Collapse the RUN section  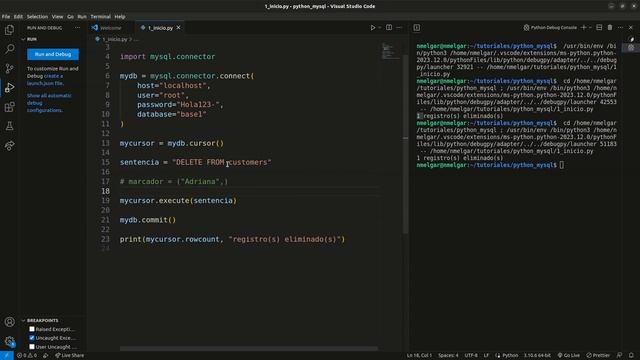(23, 39)
